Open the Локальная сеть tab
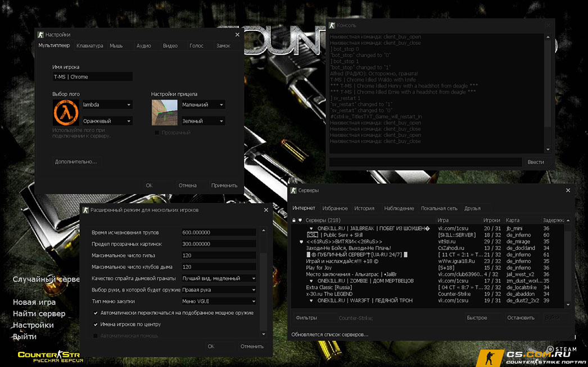The height and width of the screenshot is (367, 588). pyautogui.click(x=439, y=209)
